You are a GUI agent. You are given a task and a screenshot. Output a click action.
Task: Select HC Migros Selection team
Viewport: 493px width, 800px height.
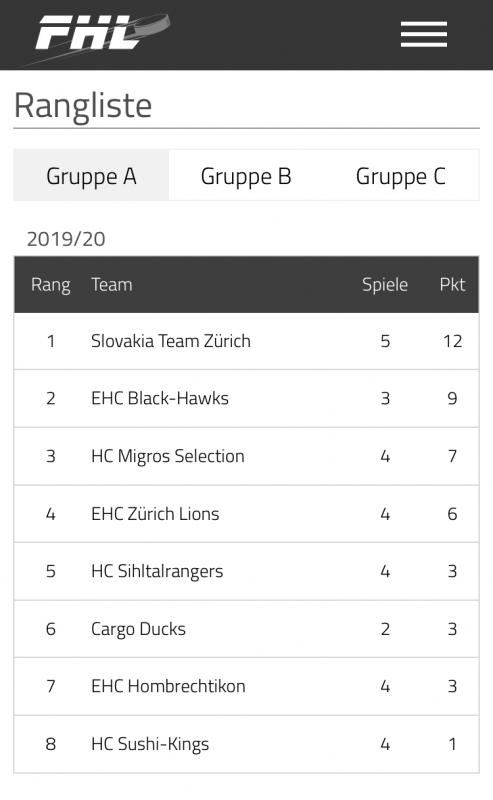point(167,456)
